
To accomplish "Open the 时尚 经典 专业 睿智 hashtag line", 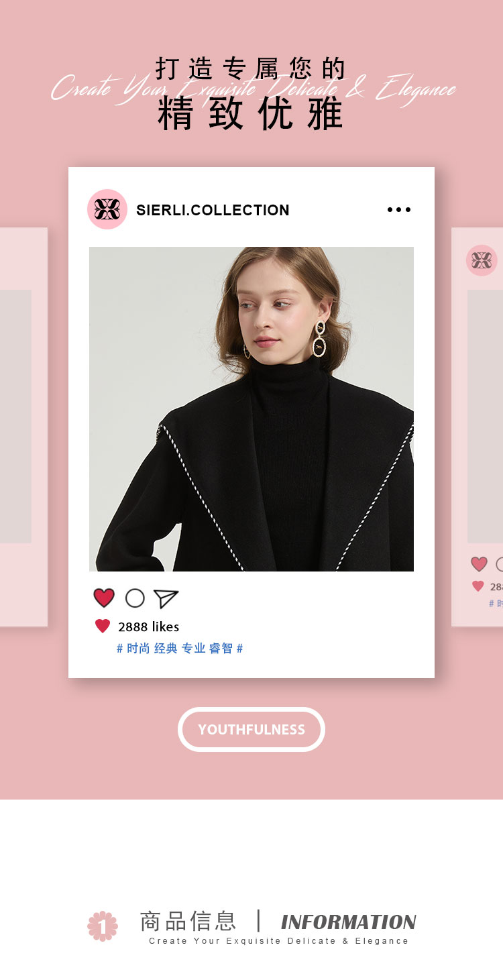I will [180, 649].
